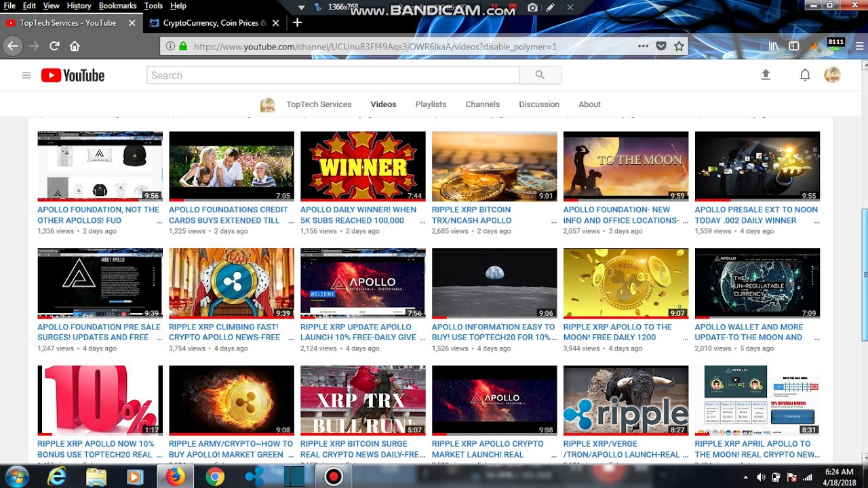Viewport: 868px width, 488px height.
Task: Reload the current page
Action: 54,46
